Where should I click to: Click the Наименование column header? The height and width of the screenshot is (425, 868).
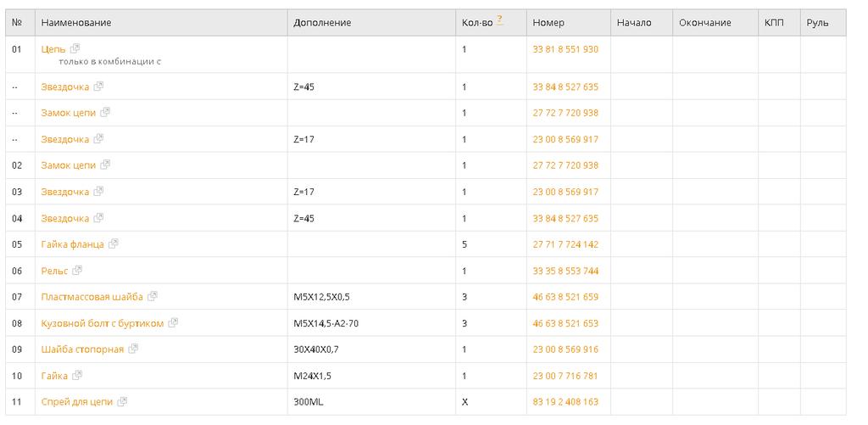point(76,23)
